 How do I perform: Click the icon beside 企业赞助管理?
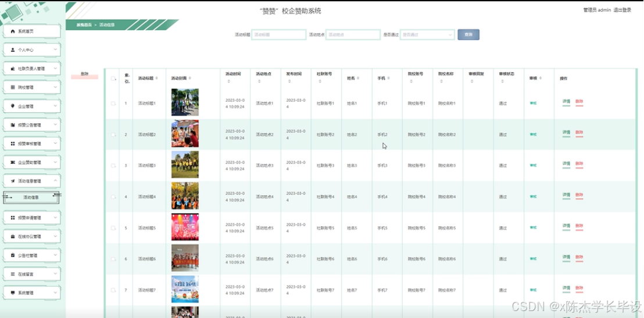point(13,162)
